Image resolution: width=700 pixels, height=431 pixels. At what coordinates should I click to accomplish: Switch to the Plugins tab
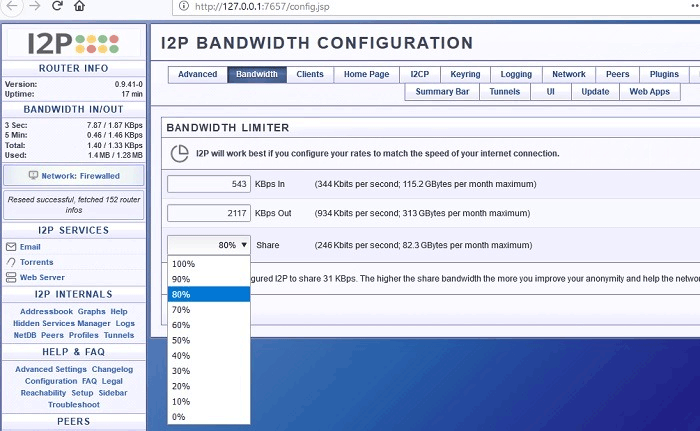[664, 74]
